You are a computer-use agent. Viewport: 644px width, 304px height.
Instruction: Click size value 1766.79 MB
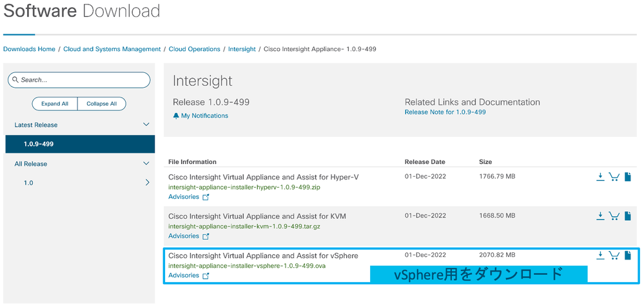point(497,176)
